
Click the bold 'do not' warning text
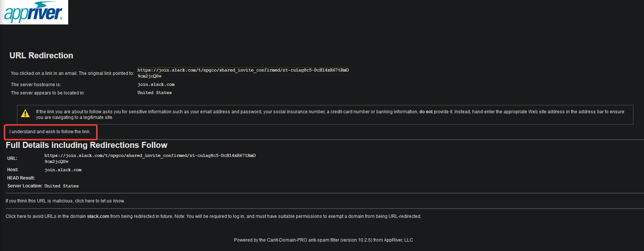[426, 112]
